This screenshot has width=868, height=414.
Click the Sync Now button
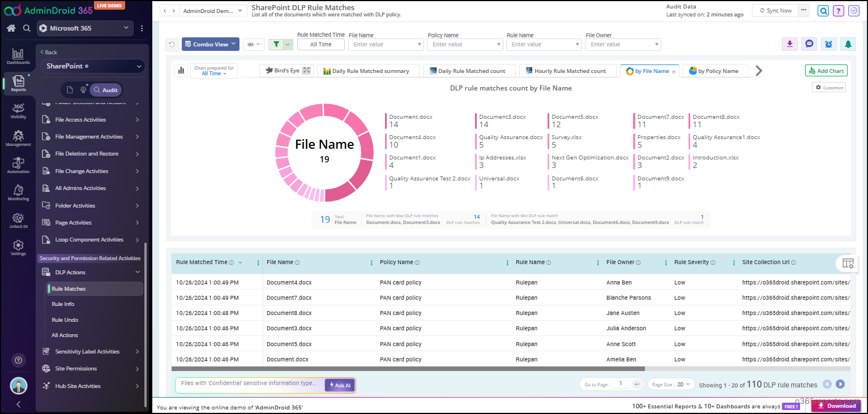click(775, 11)
